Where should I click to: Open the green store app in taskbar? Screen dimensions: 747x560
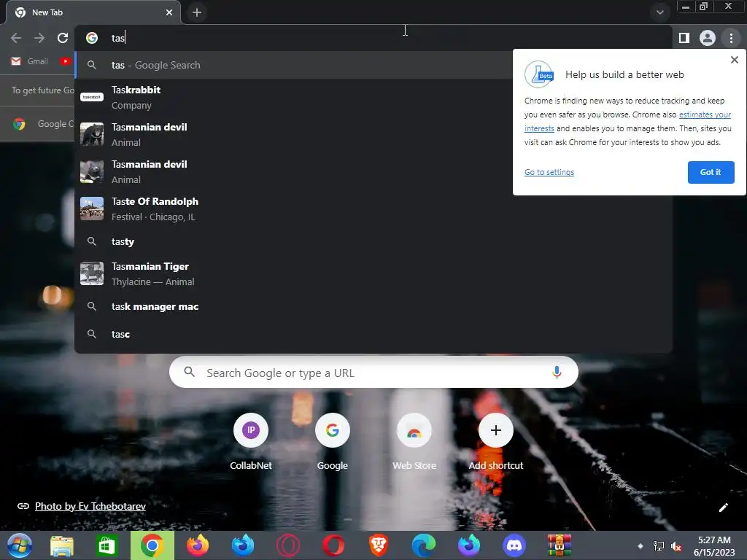click(107, 545)
